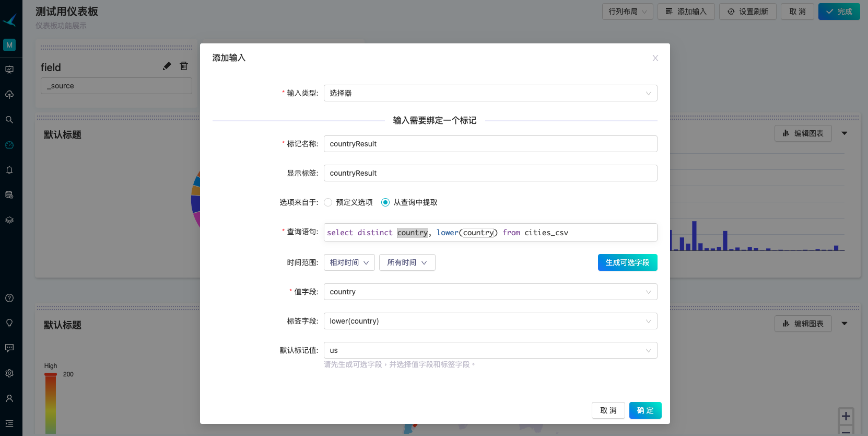The image size is (868, 436).
Task: Click the second 默认标题 panel title
Action: pyautogui.click(x=63, y=325)
